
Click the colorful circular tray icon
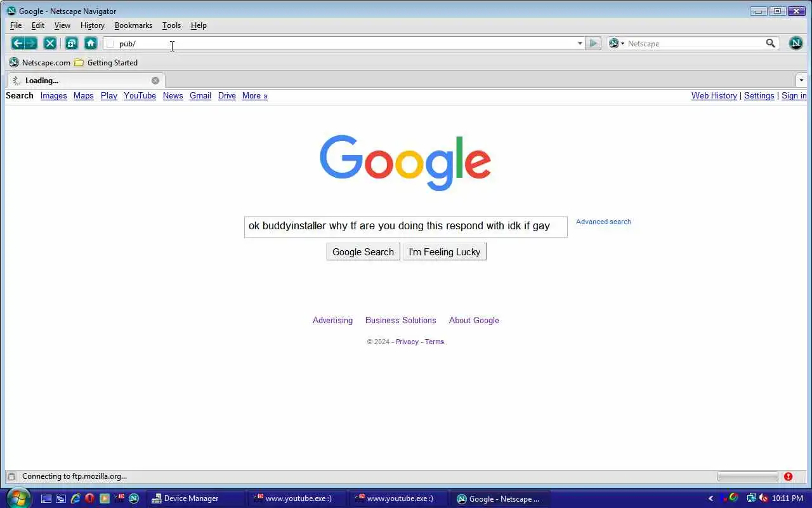pyautogui.click(x=733, y=498)
